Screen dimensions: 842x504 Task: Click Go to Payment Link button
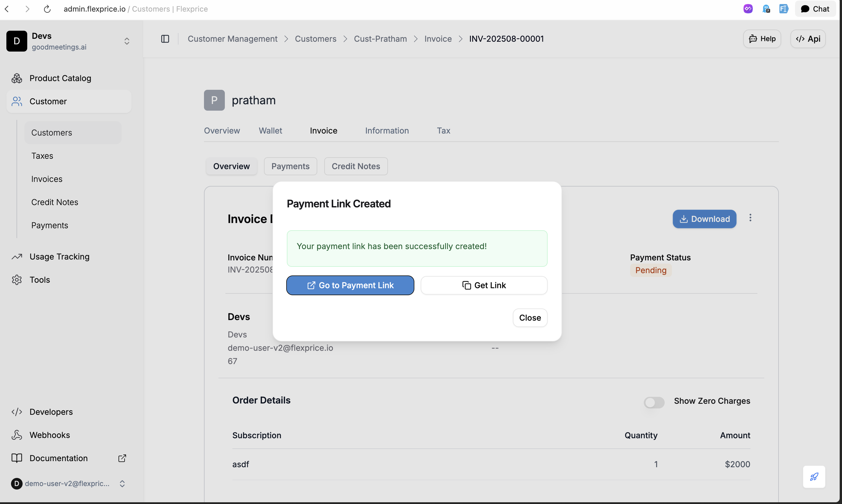[350, 285]
